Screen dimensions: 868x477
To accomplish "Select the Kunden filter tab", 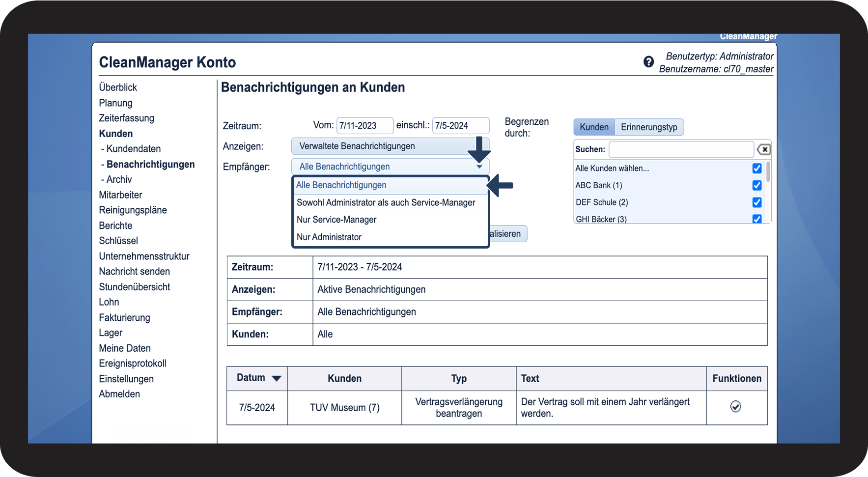I will click(594, 127).
